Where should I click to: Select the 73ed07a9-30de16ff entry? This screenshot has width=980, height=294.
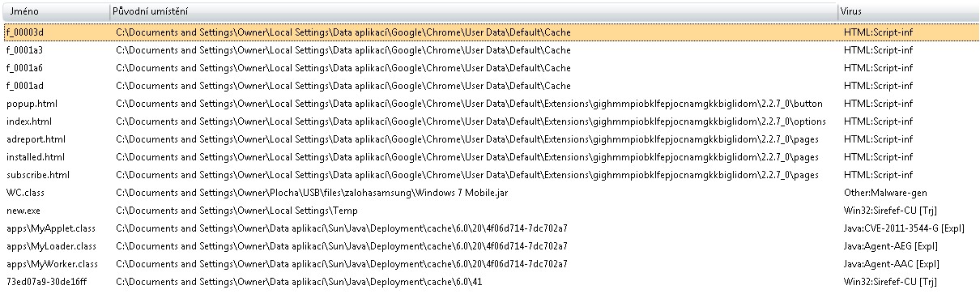point(46,282)
